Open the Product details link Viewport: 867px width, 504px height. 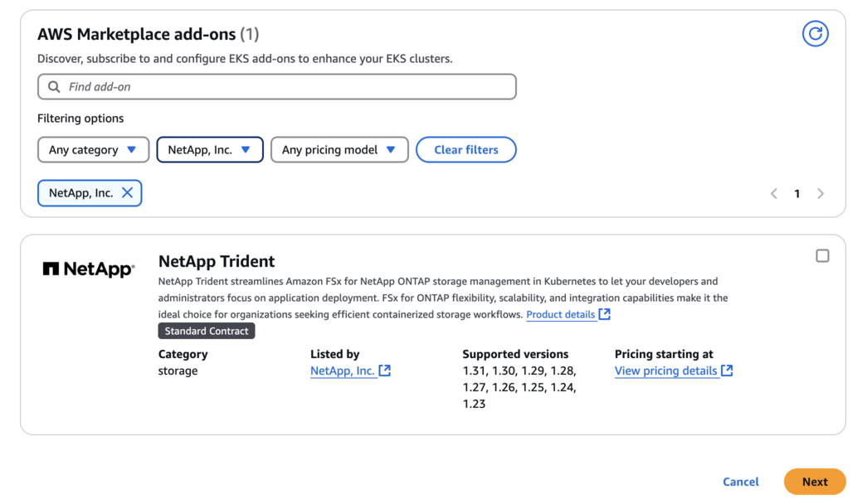point(560,315)
